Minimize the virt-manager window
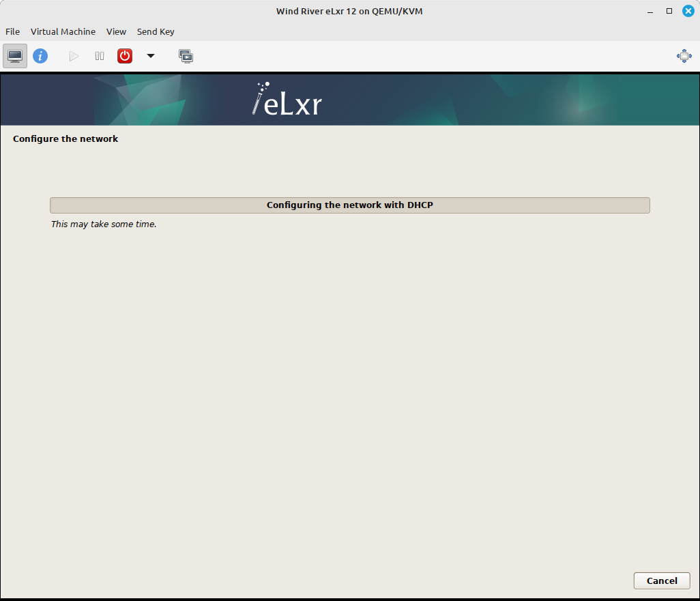 click(x=650, y=11)
